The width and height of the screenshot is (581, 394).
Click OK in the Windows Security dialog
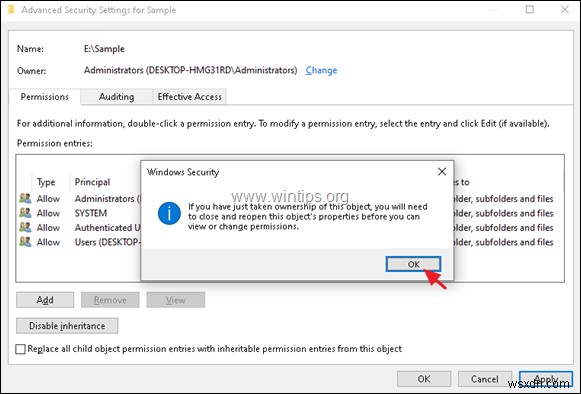413,264
